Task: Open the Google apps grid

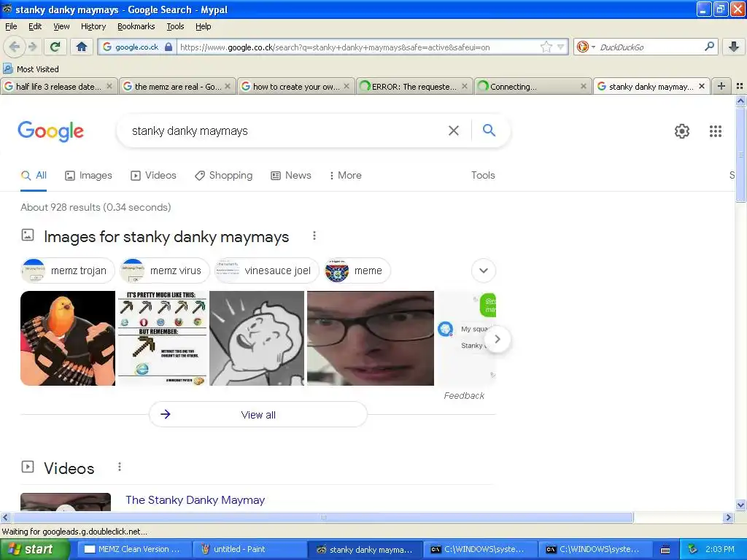Action: (x=715, y=131)
